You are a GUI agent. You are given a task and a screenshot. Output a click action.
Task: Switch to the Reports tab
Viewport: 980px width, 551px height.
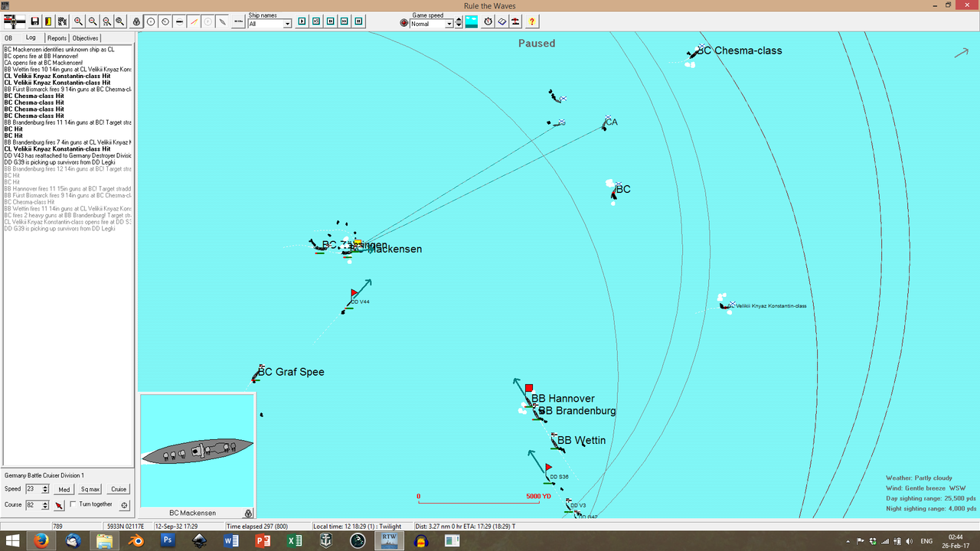coord(57,37)
